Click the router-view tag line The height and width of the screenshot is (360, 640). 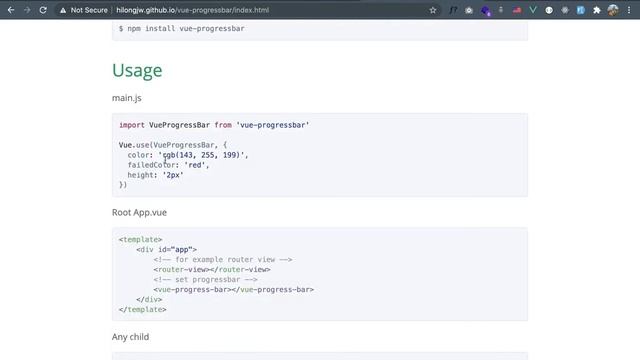tap(212, 269)
